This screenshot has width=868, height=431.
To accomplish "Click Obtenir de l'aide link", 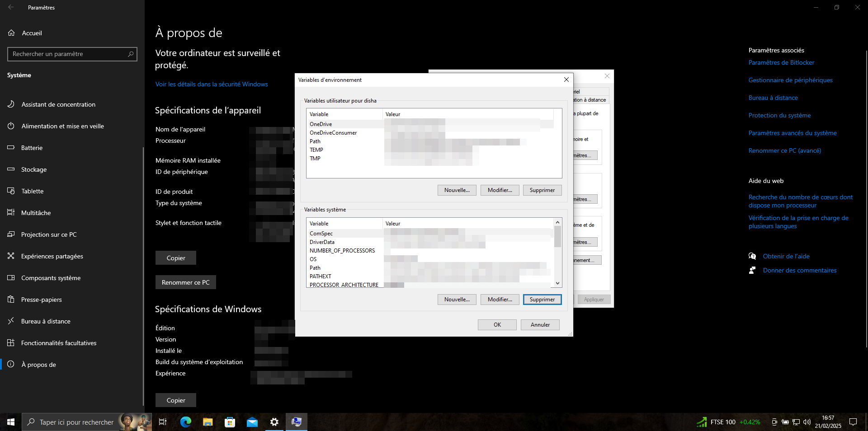I will [x=786, y=256].
